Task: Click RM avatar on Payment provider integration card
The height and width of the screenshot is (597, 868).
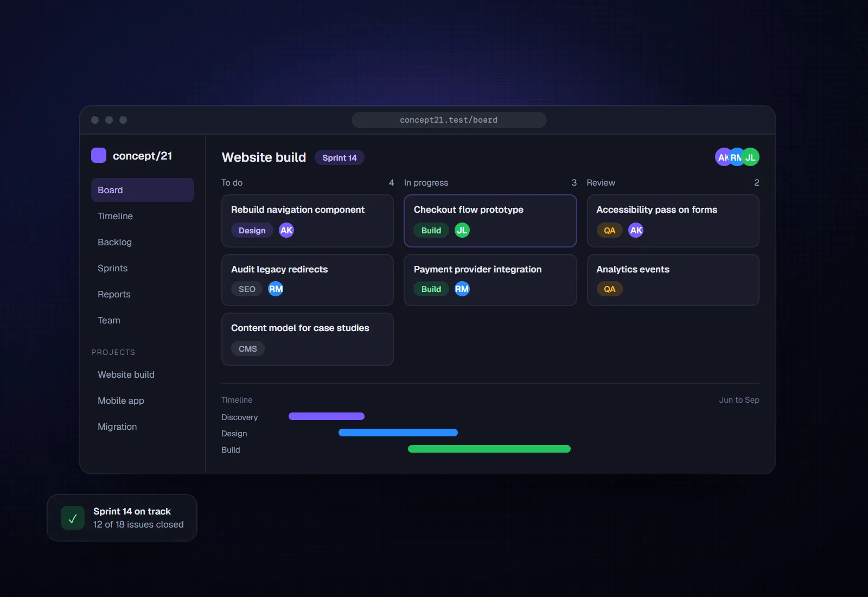Action: [x=462, y=289]
